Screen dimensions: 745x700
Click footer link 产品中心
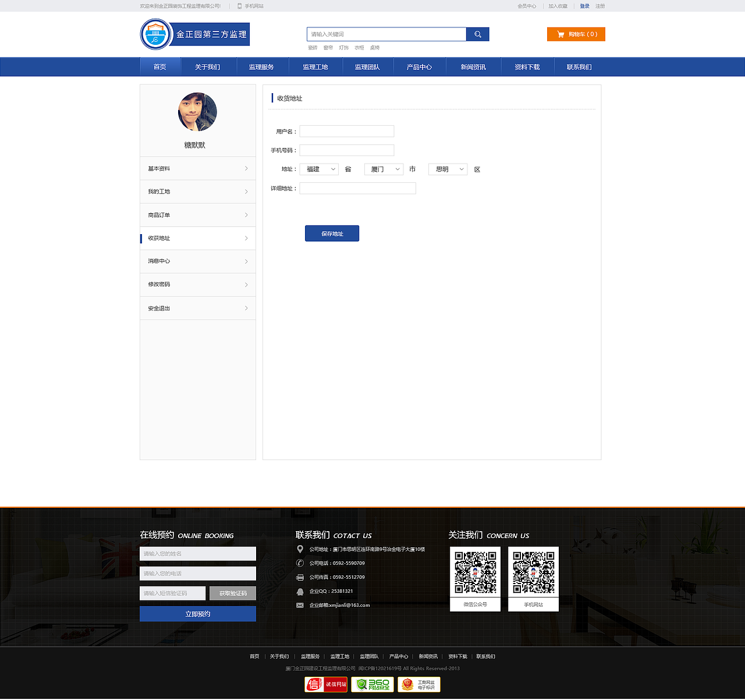(x=399, y=656)
